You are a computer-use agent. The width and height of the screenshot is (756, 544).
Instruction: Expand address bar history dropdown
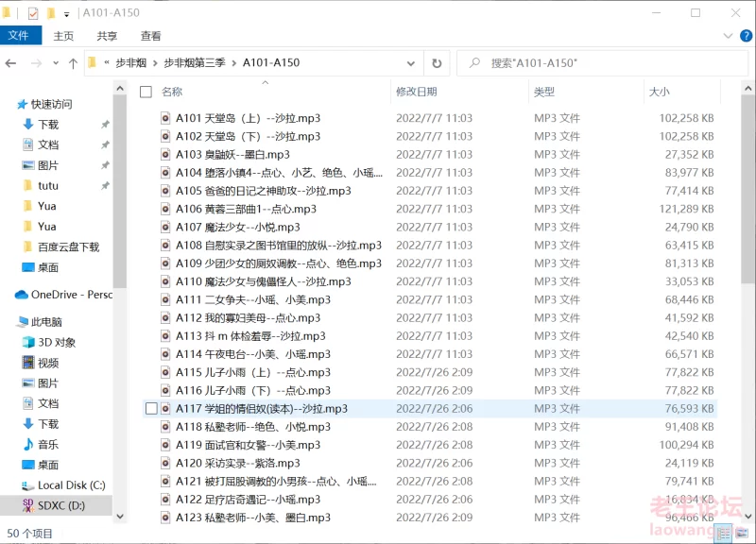click(411, 63)
